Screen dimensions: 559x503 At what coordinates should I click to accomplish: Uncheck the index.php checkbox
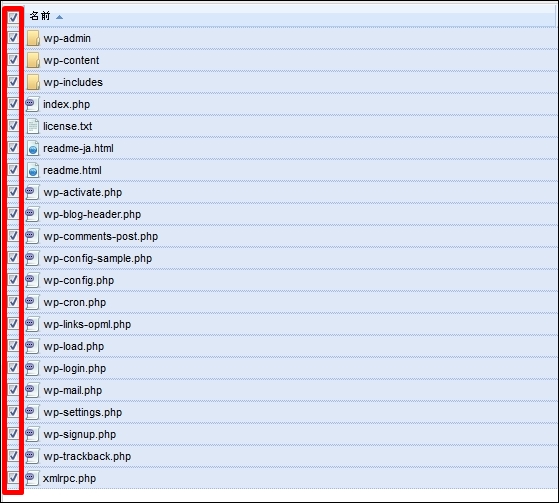click(x=13, y=104)
